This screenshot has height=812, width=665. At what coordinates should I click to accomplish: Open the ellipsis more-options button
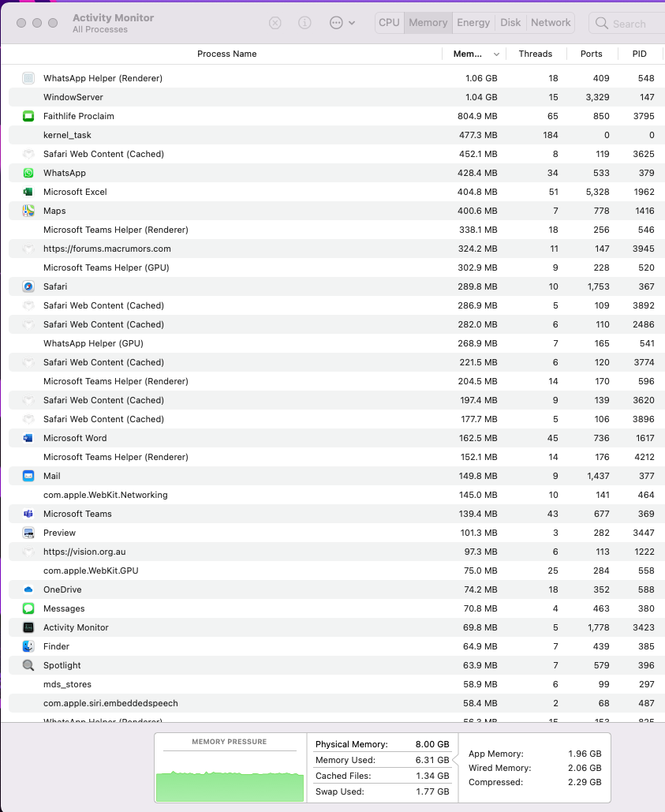(336, 23)
